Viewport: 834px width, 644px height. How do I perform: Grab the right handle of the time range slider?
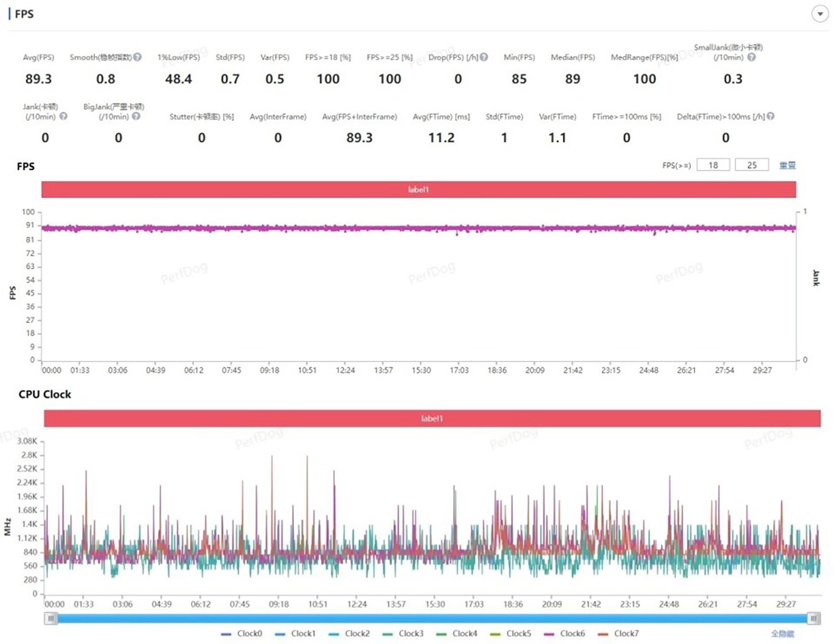813,618
